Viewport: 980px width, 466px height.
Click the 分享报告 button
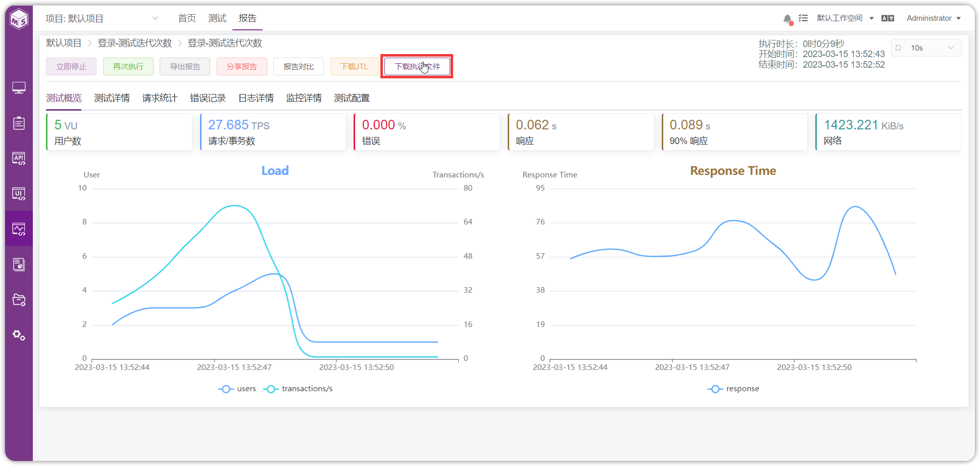(x=242, y=67)
